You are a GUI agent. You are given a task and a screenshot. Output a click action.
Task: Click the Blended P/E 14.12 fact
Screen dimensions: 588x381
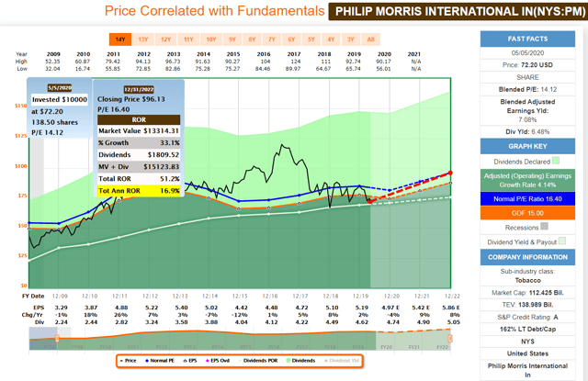point(527,90)
